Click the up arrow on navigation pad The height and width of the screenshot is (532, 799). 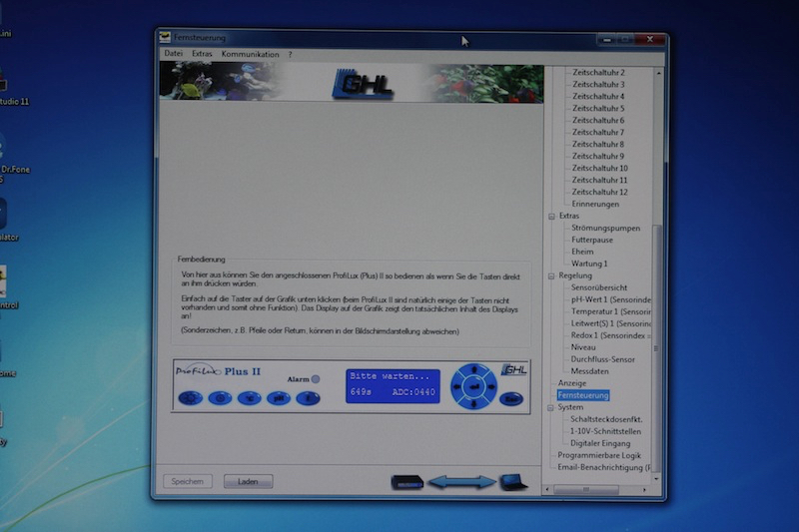pos(473,370)
